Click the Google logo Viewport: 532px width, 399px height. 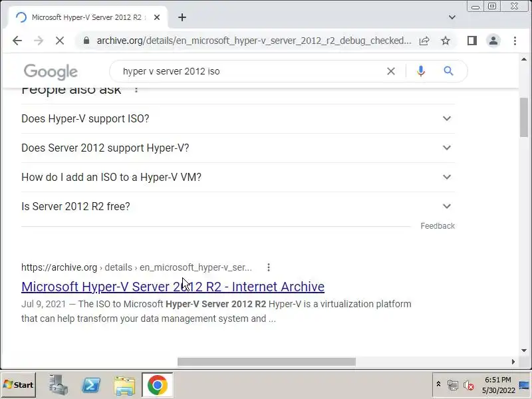pyautogui.click(x=51, y=72)
